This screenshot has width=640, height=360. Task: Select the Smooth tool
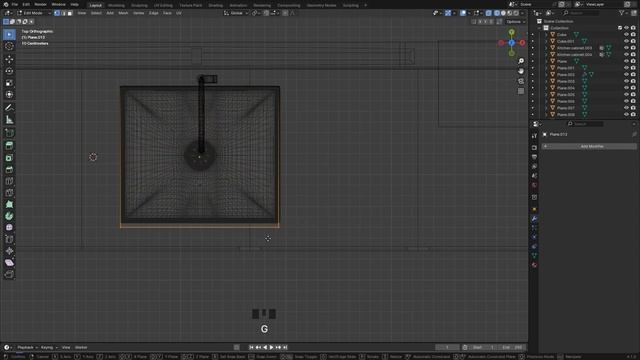point(9,228)
